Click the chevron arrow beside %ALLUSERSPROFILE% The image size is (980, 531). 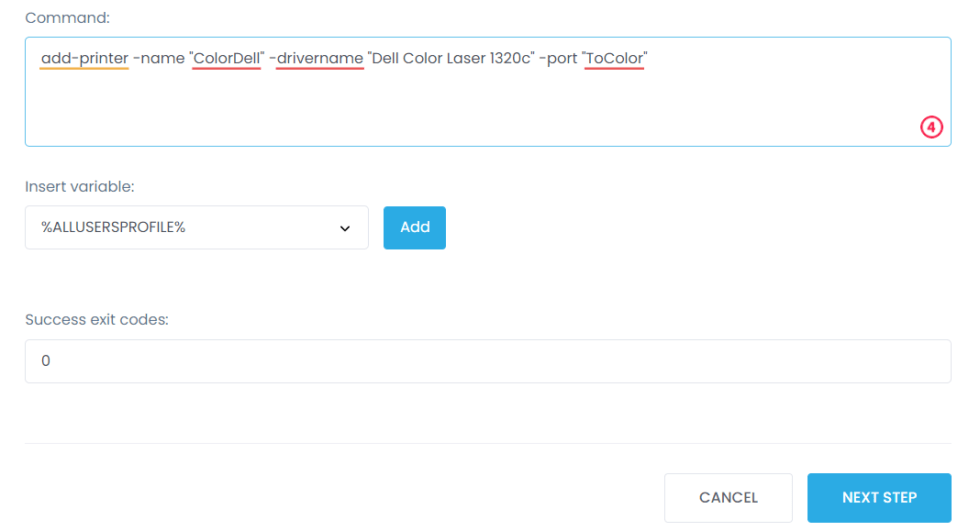coord(345,228)
